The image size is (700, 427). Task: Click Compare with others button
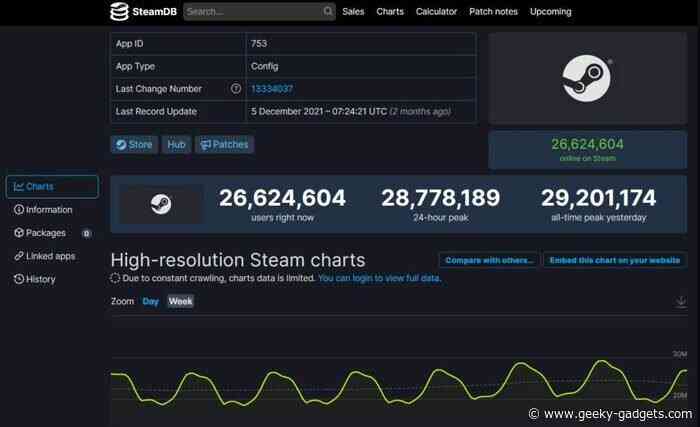489,260
